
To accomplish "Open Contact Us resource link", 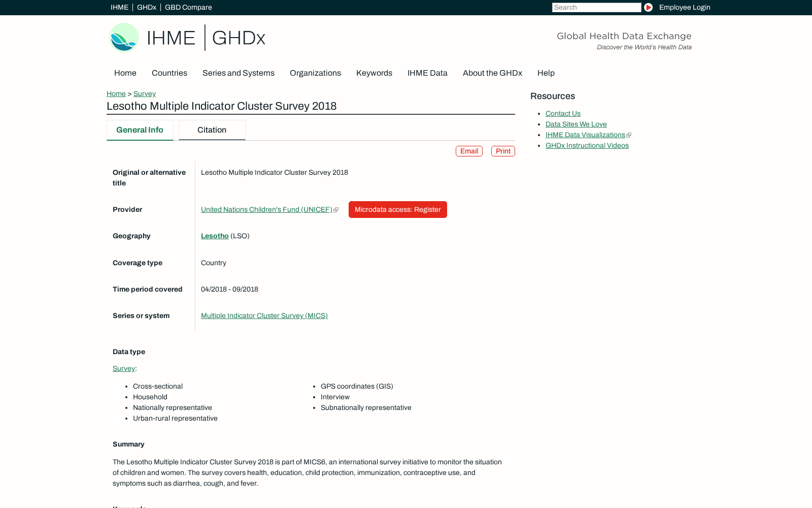I will click(x=563, y=114).
